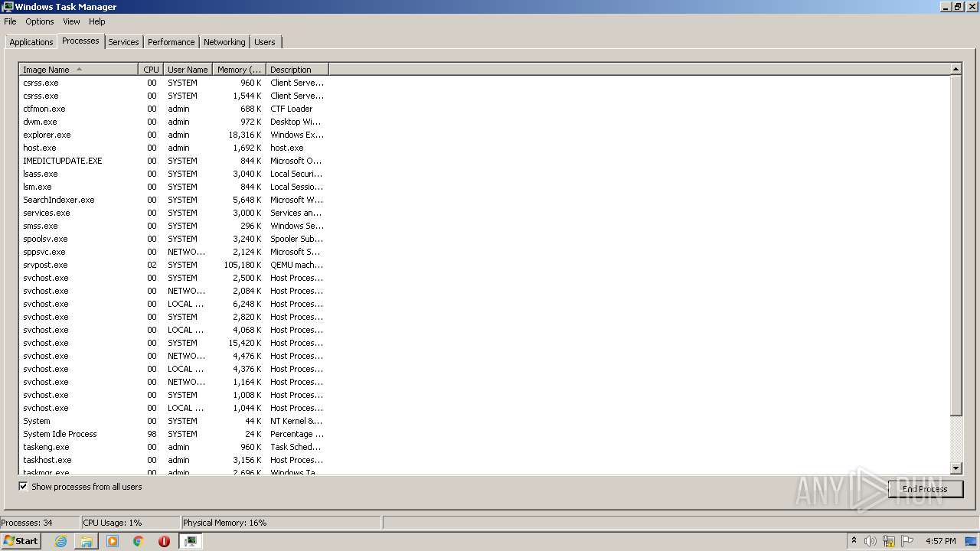Sort by CPU column header
The width and height of the screenshot is (980, 551).
(x=151, y=69)
